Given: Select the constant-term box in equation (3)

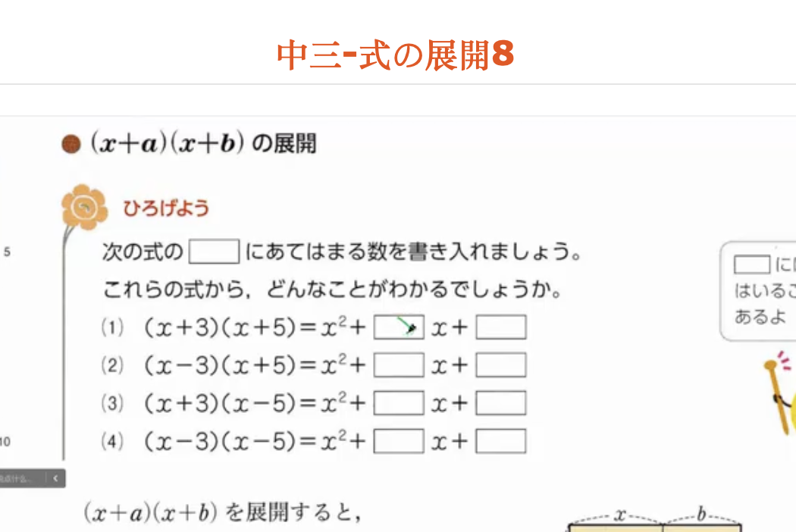Looking at the screenshot, I should [x=500, y=403].
